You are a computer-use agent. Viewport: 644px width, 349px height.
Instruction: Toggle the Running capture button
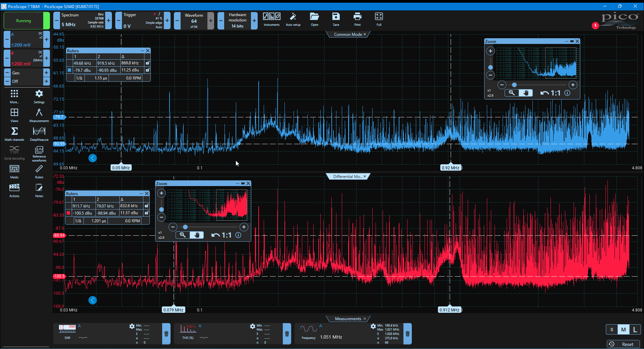coord(23,20)
